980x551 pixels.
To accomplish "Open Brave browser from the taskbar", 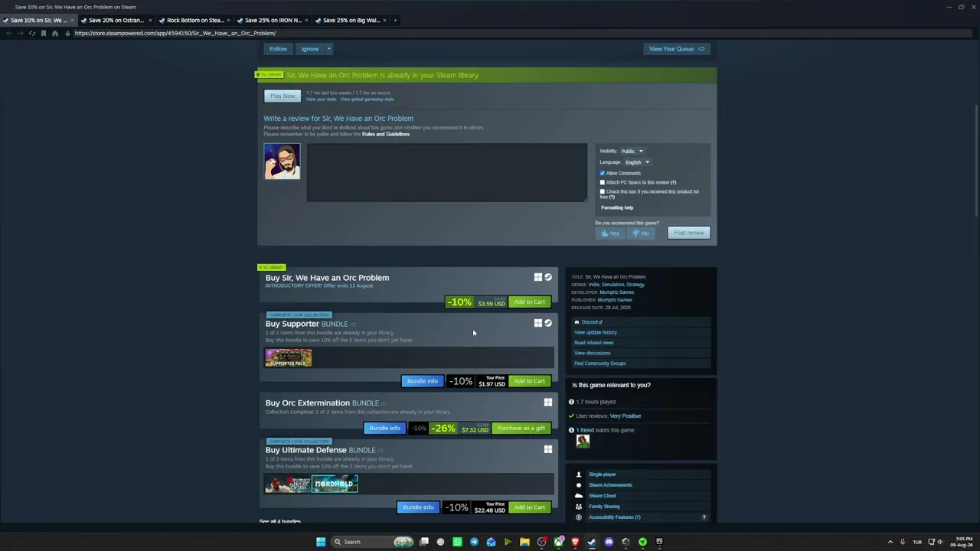I will click(575, 542).
